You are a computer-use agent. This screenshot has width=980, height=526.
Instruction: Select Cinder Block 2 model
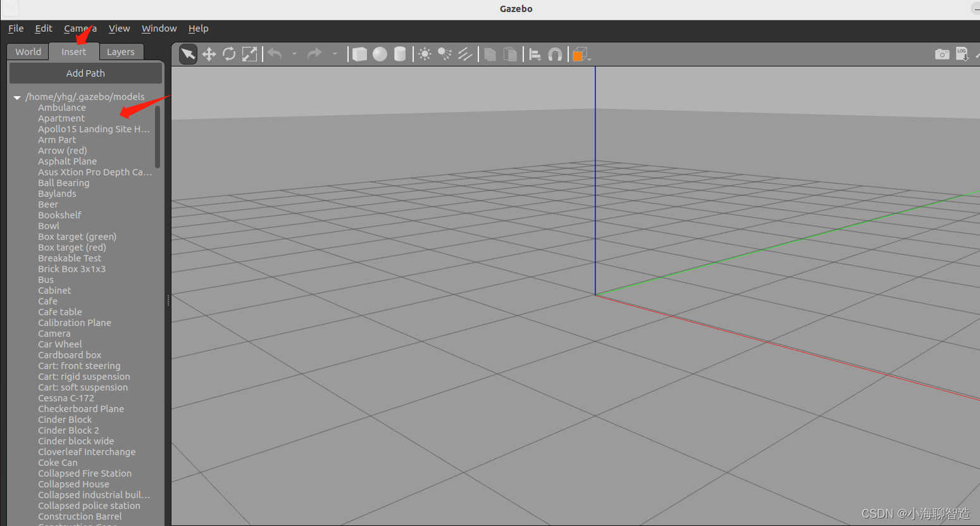68,430
